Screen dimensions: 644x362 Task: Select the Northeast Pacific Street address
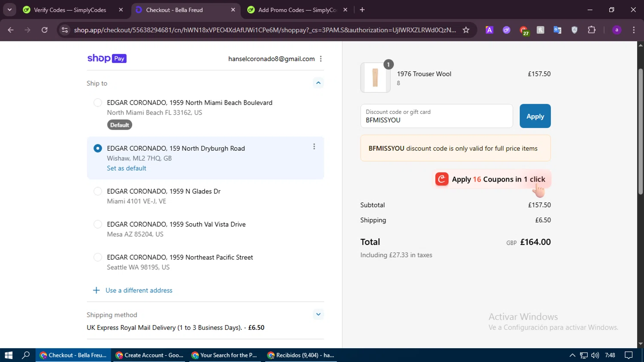(x=98, y=257)
